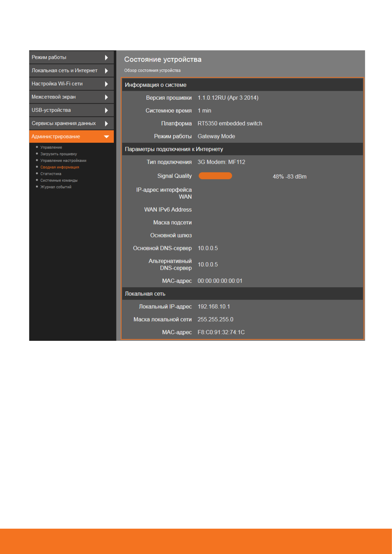Select the Сводная информация link
The image size is (392, 554).
pyautogui.click(x=60, y=167)
